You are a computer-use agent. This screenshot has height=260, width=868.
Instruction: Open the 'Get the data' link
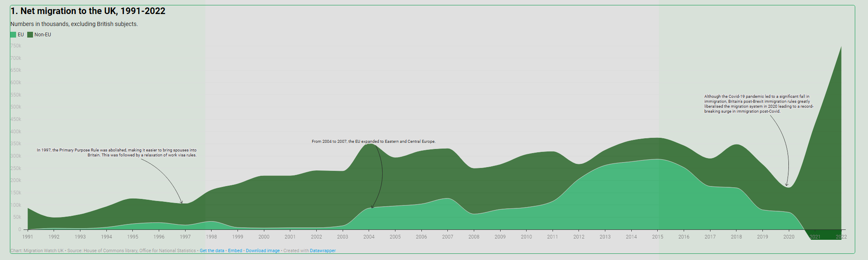click(212, 251)
